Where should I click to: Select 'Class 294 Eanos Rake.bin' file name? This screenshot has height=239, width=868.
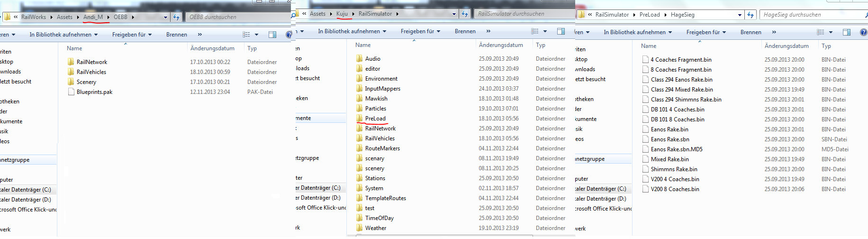pos(681,80)
